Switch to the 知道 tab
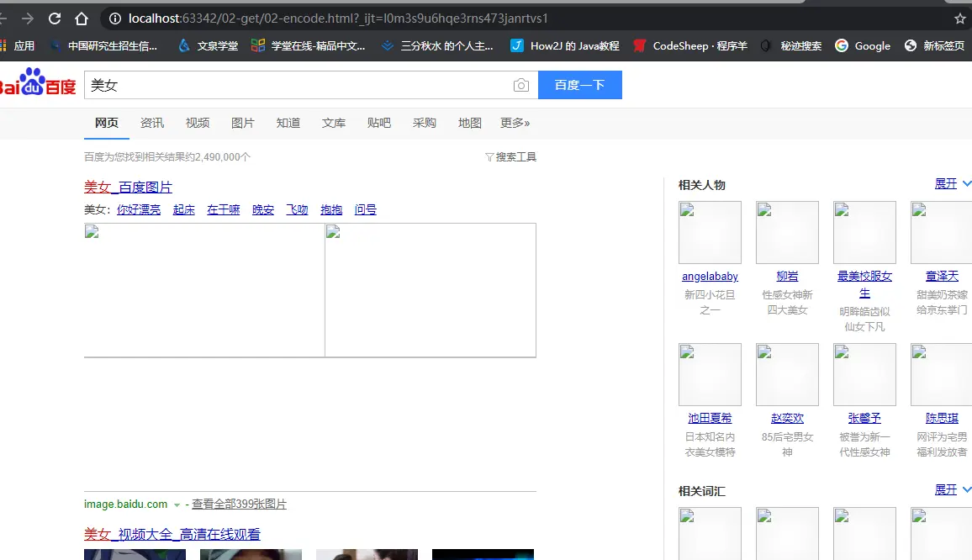This screenshot has height=560, width=972. pos(288,123)
